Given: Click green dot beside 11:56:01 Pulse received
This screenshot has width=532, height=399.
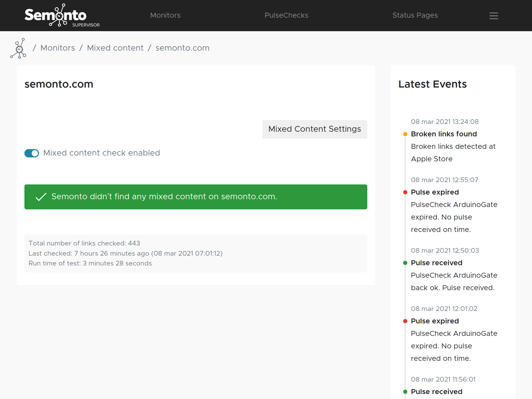Looking at the screenshot, I should pyautogui.click(x=405, y=392).
